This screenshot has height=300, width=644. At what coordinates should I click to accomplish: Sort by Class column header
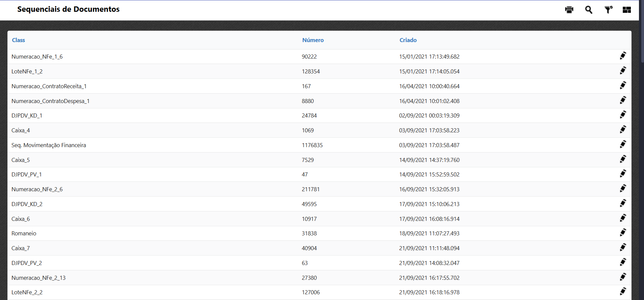tap(19, 40)
